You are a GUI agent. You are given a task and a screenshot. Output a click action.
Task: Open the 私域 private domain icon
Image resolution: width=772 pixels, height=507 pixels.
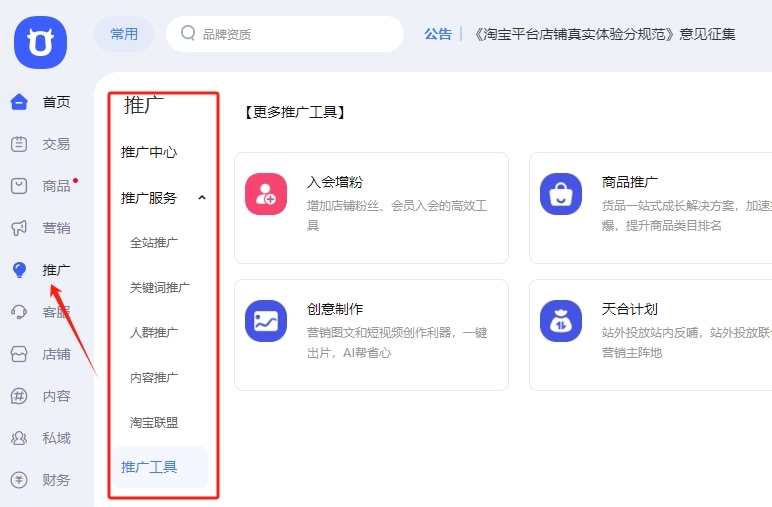coord(19,438)
